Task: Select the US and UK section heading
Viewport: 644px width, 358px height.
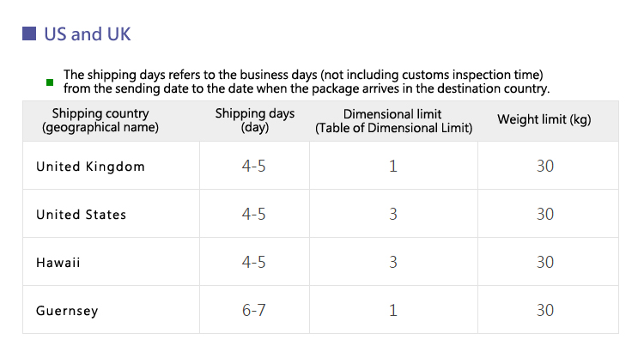Action: click(x=87, y=34)
